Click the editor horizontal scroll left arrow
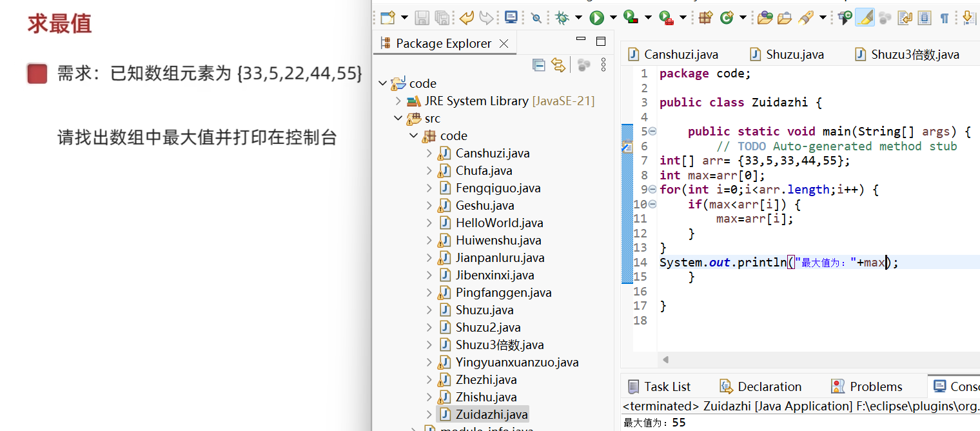Image resolution: width=980 pixels, height=431 pixels. (x=665, y=359)
